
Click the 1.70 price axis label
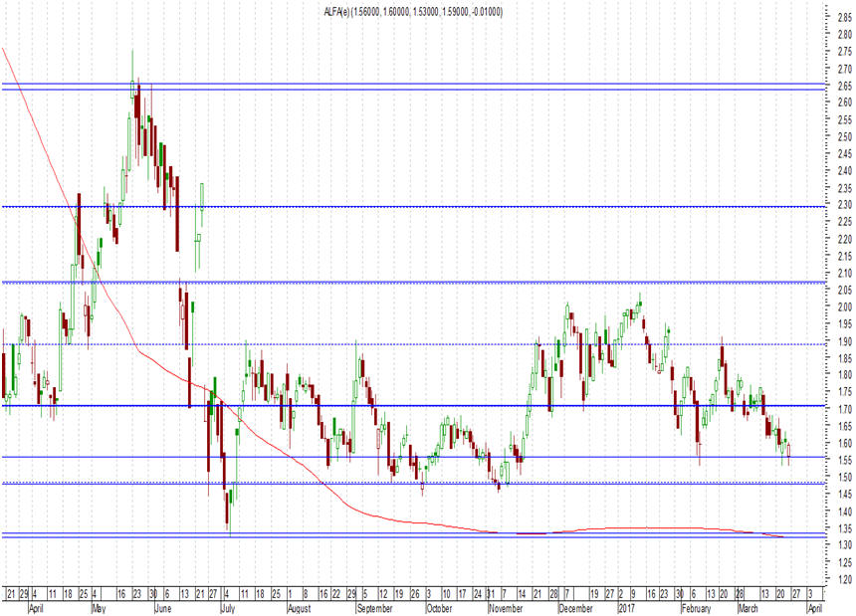pos(844,409)
